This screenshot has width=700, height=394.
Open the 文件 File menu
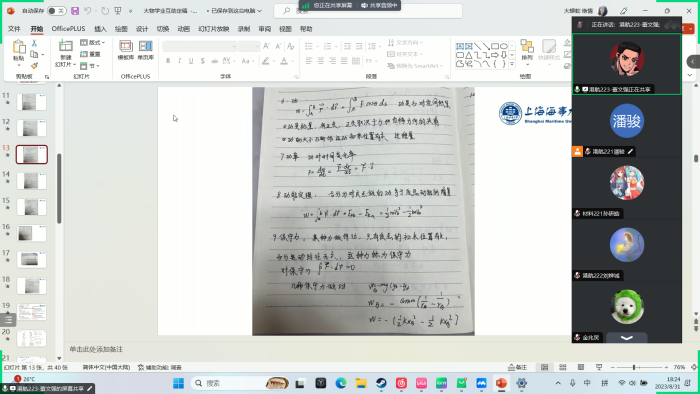pyautogui.click(x=14, y=29)
